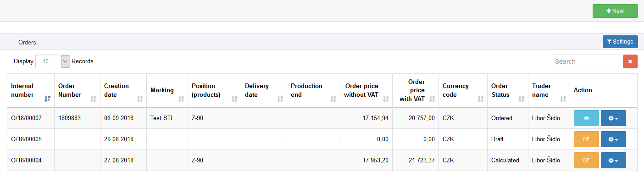Expand the gear menu for order O/18/00005
The image size is (644, 172).
coord(613,139)
